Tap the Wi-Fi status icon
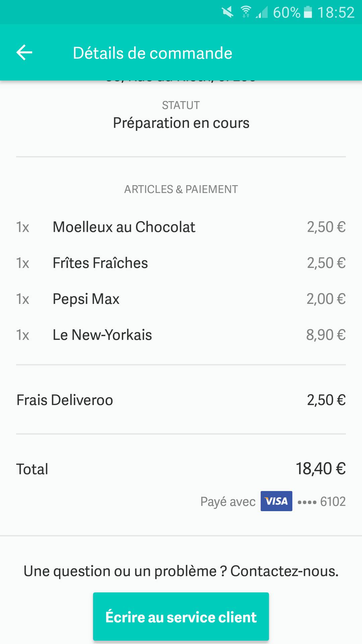 tap(246, 12)
